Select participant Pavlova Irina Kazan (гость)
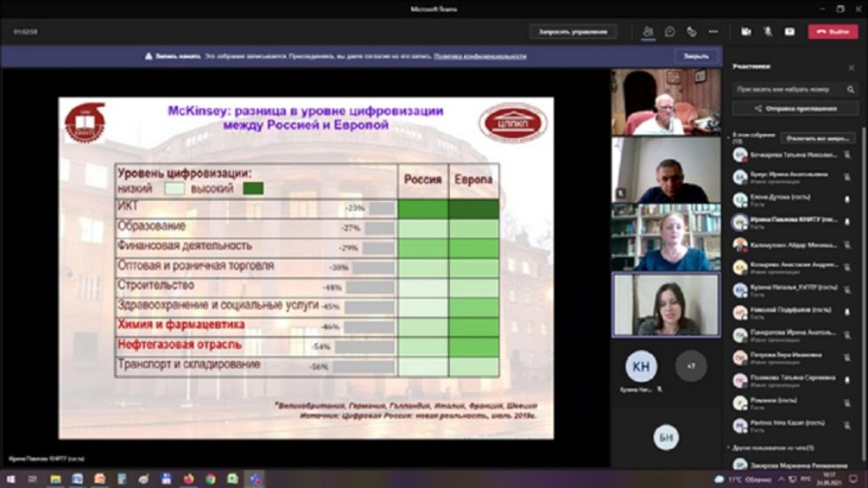This screenshot has width=868, height=488. tap(794, 425)
